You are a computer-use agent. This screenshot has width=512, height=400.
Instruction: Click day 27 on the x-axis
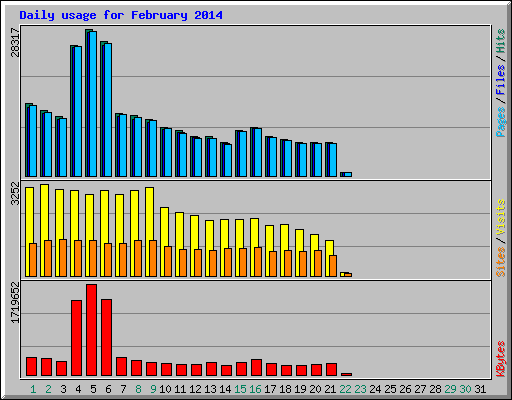[420, 389]
